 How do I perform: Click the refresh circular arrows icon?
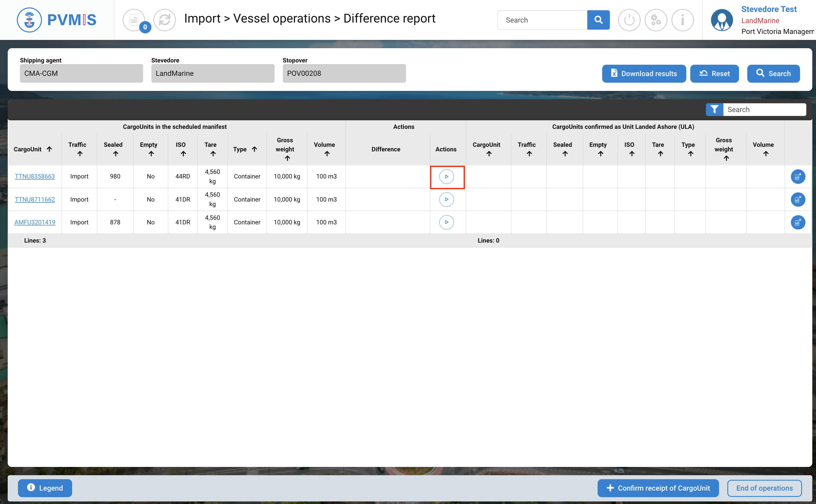click(164, 20)
